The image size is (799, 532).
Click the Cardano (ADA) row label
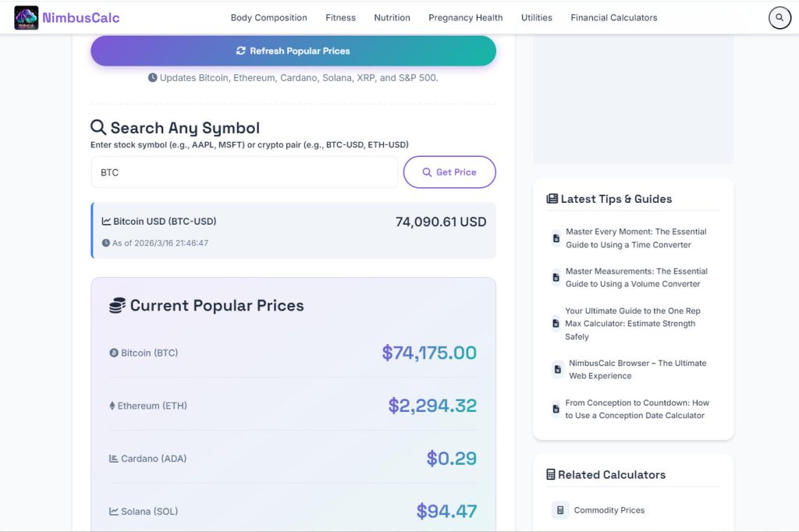click(154, 459)
